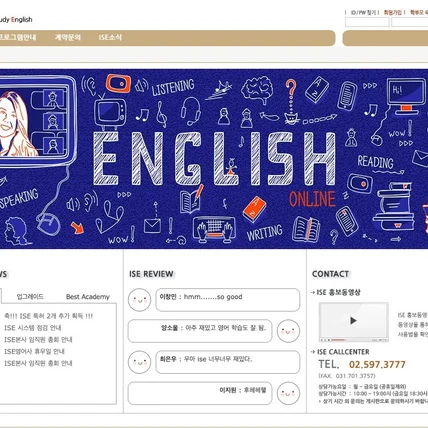Switch to the Best Academy tab
This screenshot has height=428, width=428.
88,297
